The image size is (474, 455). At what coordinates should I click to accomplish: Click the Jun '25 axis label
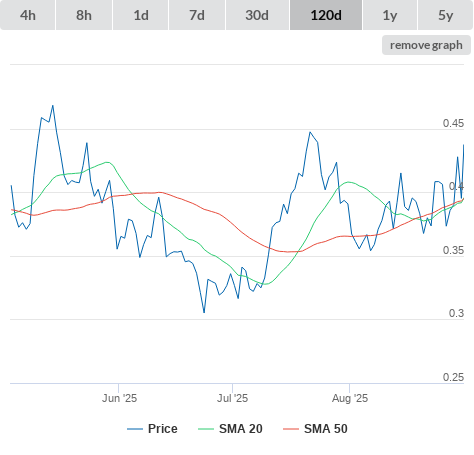[x=119, y=398]
